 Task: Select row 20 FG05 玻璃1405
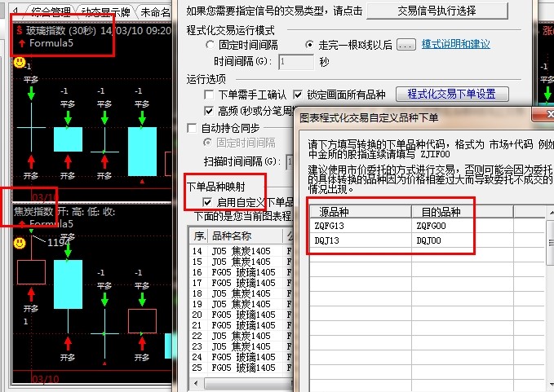click(241, 315)
